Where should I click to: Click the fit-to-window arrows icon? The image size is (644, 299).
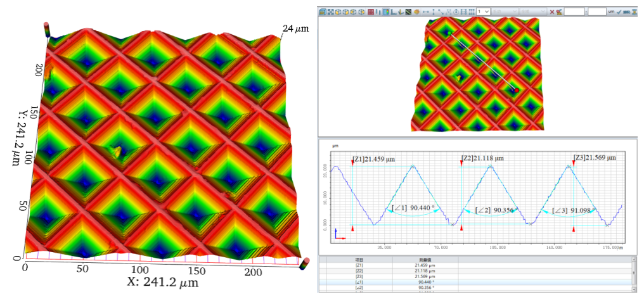click(x=330, y=11)
